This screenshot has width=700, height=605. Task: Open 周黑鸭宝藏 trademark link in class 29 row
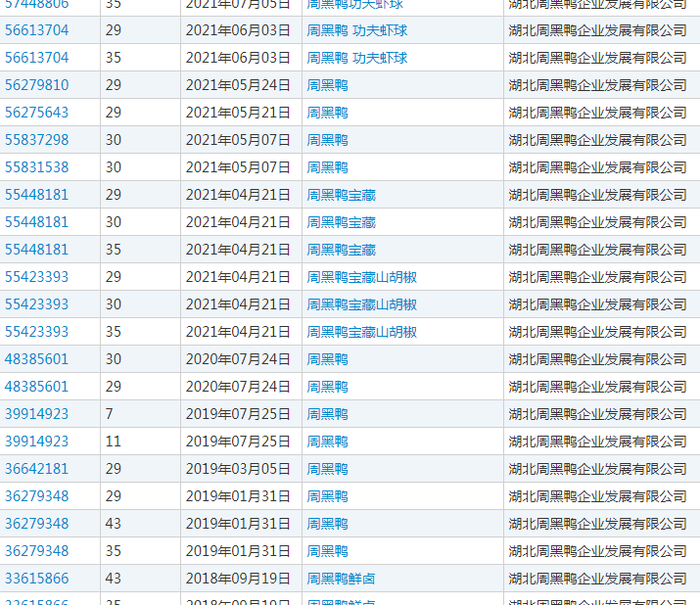(341, 195)
